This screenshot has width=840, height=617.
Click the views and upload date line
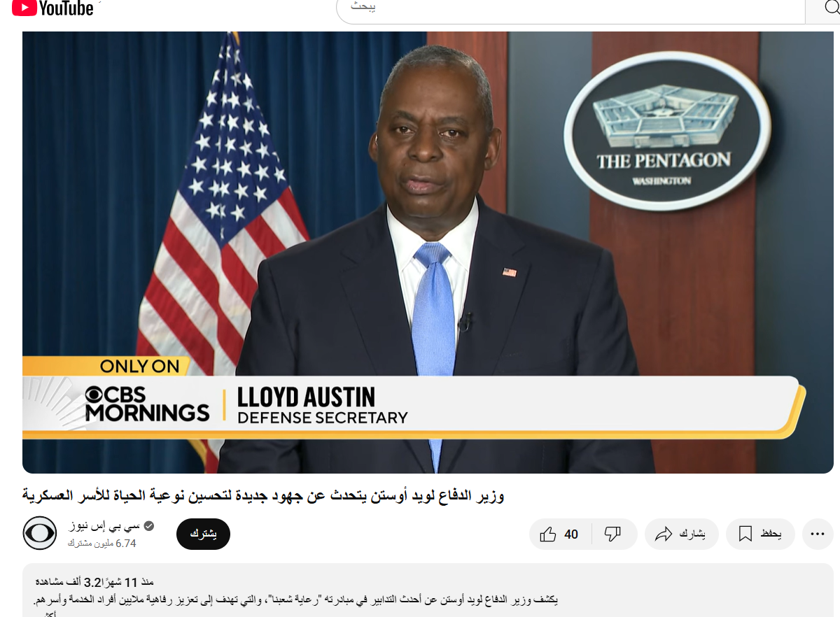[x=94, y=582]
